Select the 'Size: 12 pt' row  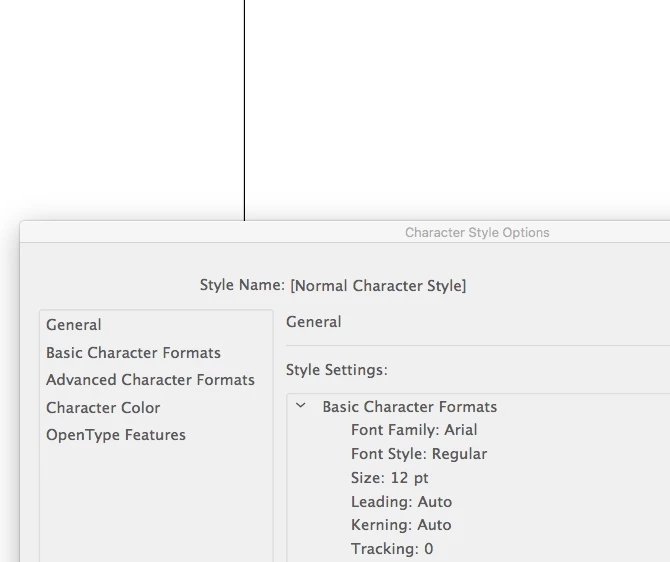click(389, 478)
